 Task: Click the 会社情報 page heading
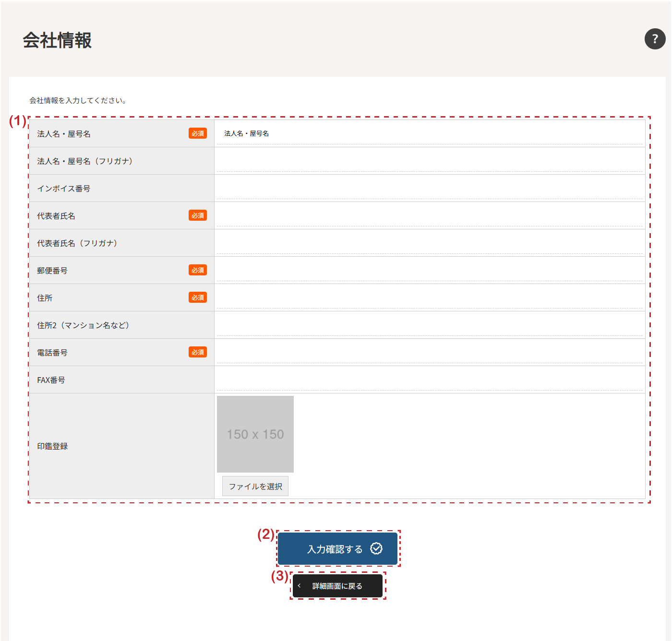(57, 40)
